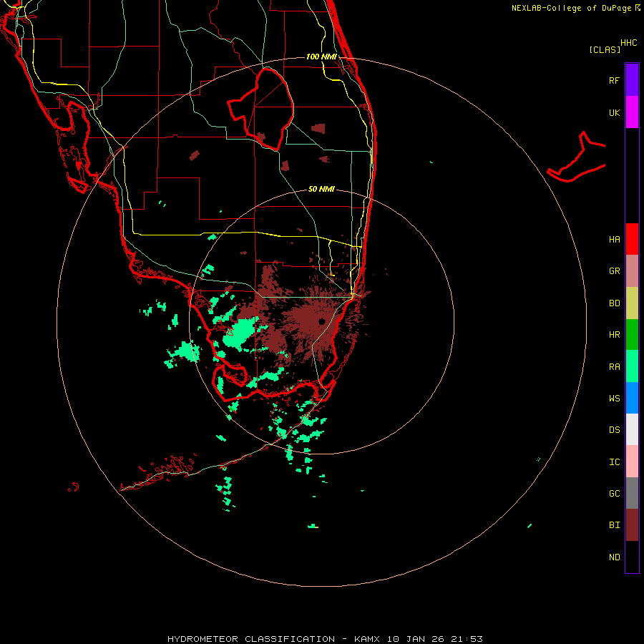This screenshot has height=644, width=644.
Task: Click the RA legend label
Action: pyautogui.click(x=614, y=367)
